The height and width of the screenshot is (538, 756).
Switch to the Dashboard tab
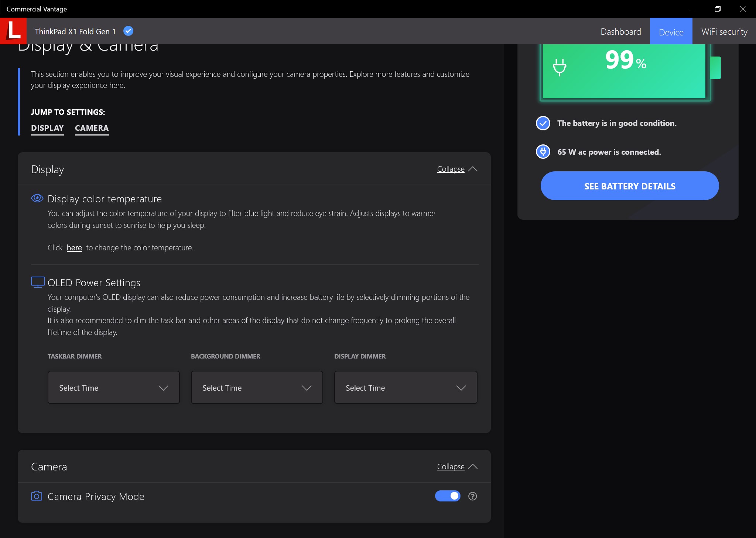(620, 32)
